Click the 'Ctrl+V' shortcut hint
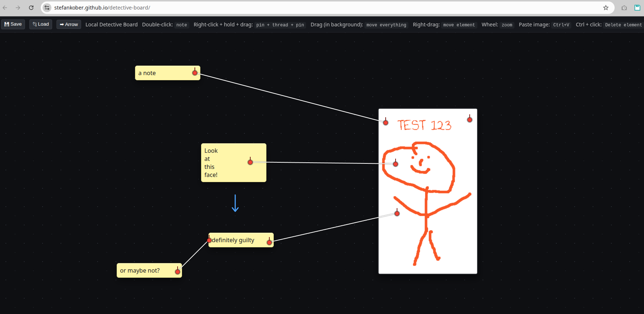The width and height of the screenshot is (644, 314). pyautogui.click(x=561, y=25)
